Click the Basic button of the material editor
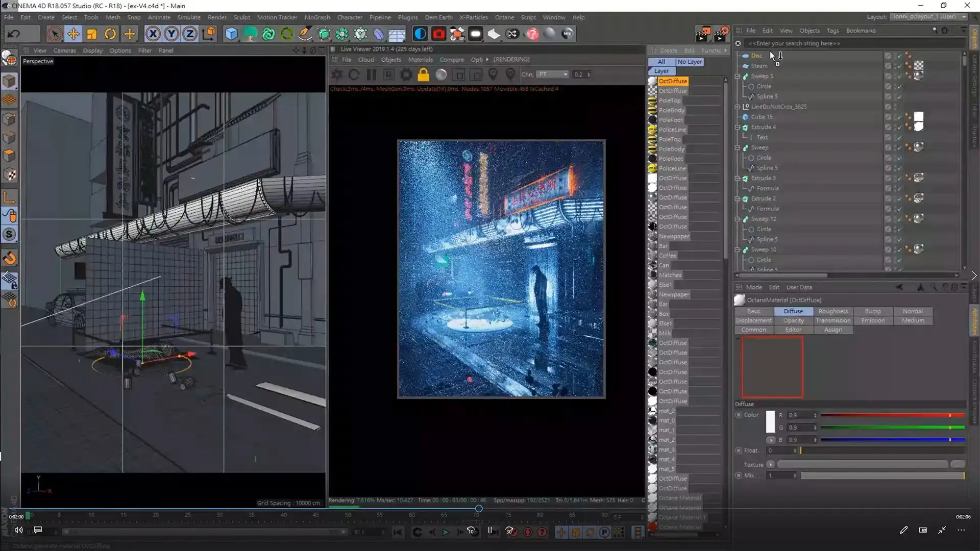Screen dimensions: 980x551 click(754, 311)
